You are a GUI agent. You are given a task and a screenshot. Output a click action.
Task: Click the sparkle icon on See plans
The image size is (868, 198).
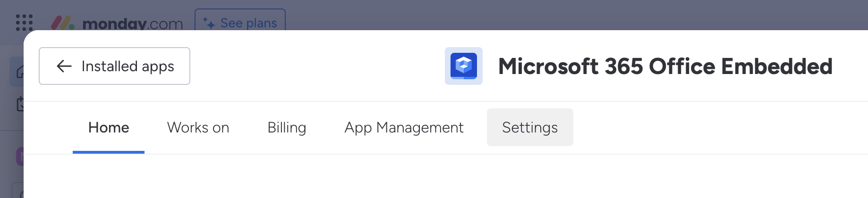209,22
